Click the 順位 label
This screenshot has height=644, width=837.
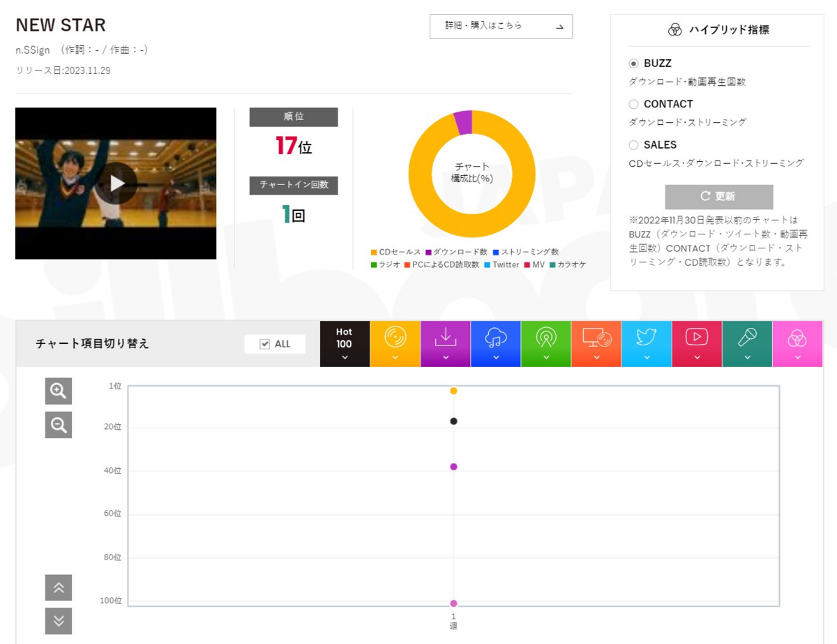coord(294,117)
